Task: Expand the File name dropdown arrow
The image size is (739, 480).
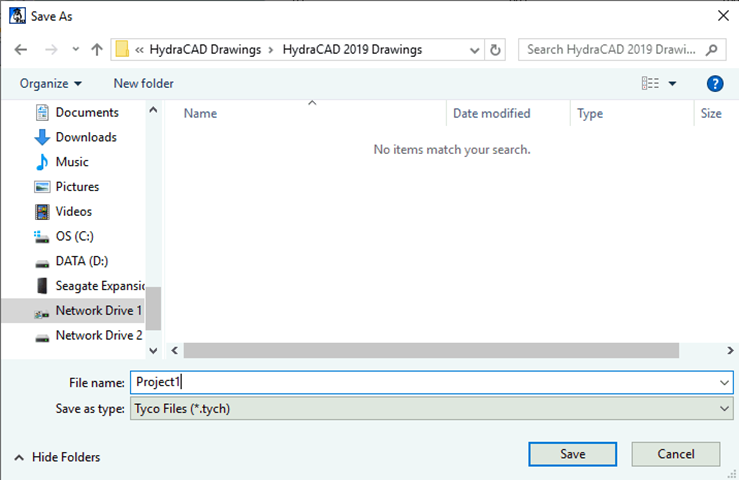Action: pos(724,382)
